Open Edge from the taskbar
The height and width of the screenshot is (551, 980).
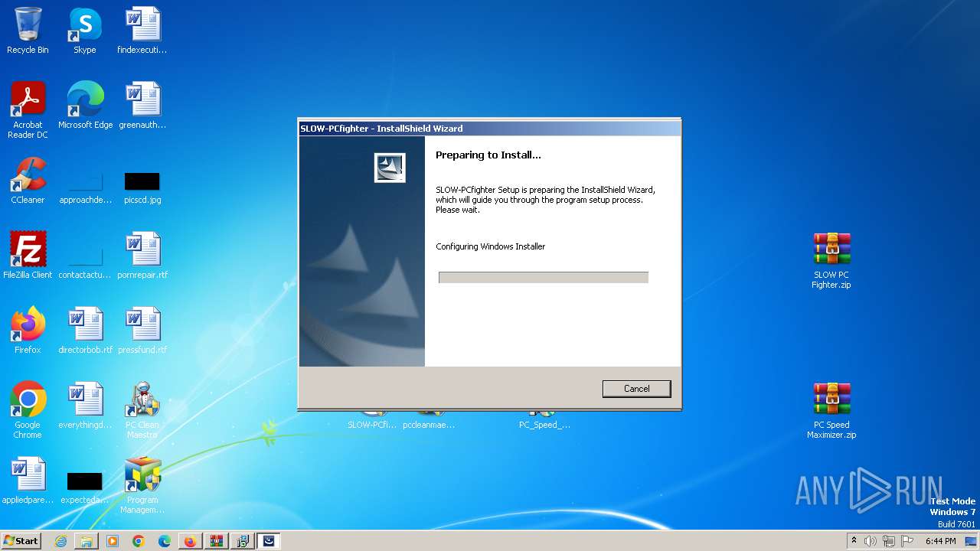pyautogui.click(x=165, y=541)
